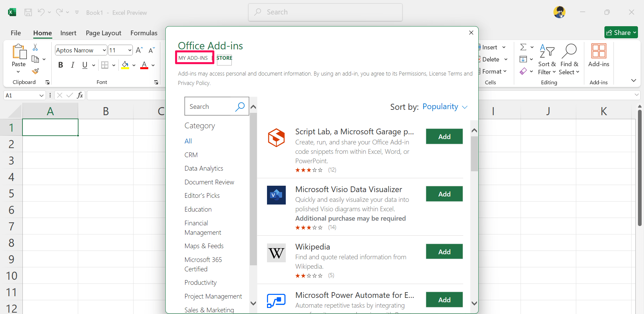Click the Clear eraser icon in Editing
The image size is (644, 314).
click(x=523, y=71)
